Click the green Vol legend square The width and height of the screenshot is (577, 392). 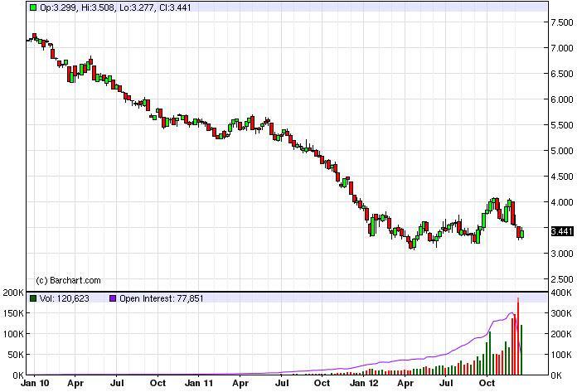click(x=32, y=298)
